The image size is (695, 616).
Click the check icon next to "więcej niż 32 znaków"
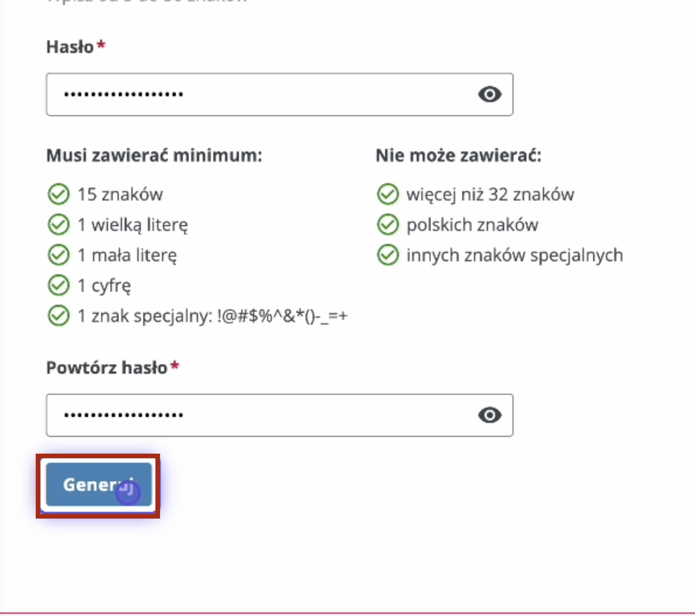[388, 194]
